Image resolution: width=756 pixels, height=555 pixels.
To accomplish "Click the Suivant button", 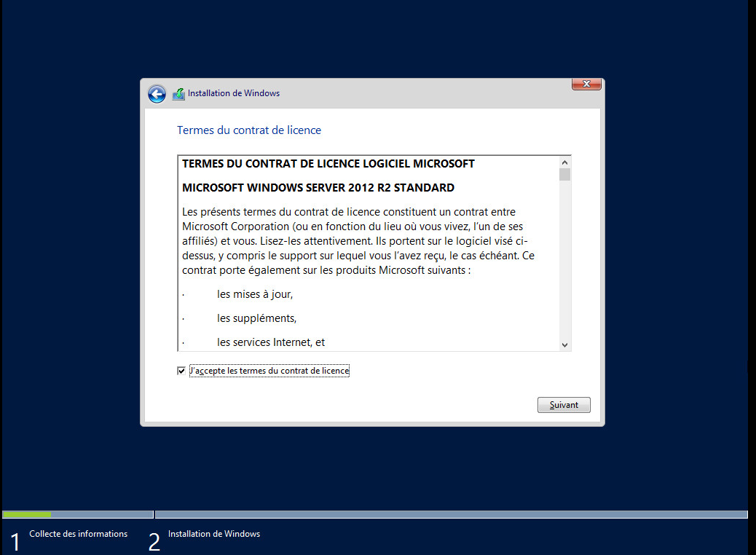I will click(x=564, y=405).
